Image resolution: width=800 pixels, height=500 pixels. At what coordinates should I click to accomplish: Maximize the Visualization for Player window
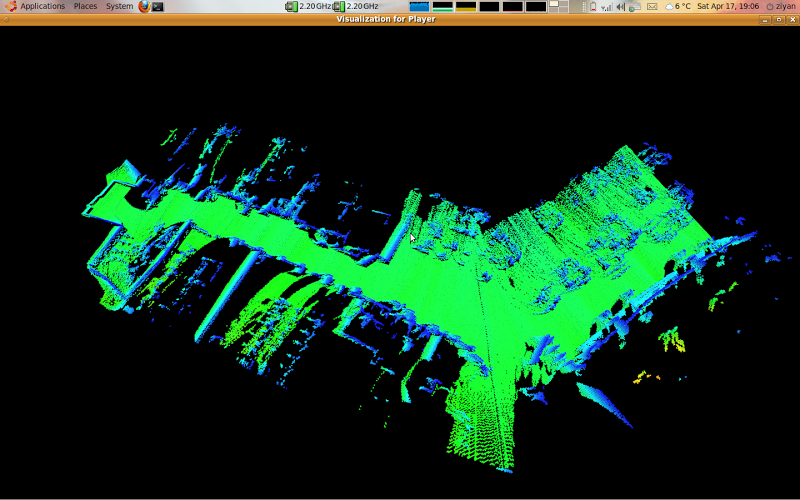click(x=779, y=19)
